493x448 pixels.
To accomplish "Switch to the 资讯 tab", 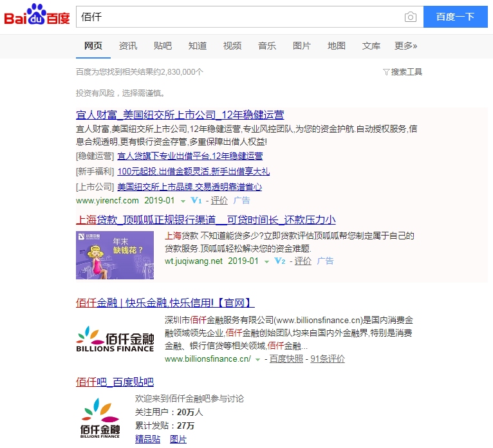I will click(128, 46).
